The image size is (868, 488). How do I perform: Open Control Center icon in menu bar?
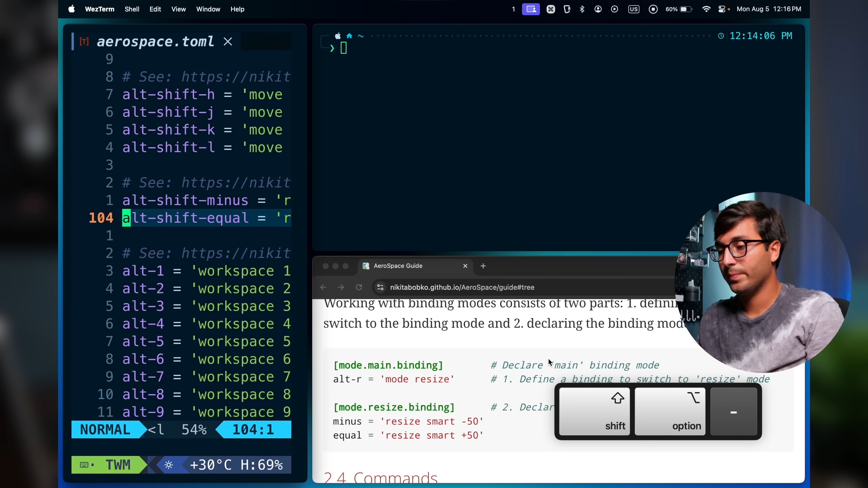722,9
